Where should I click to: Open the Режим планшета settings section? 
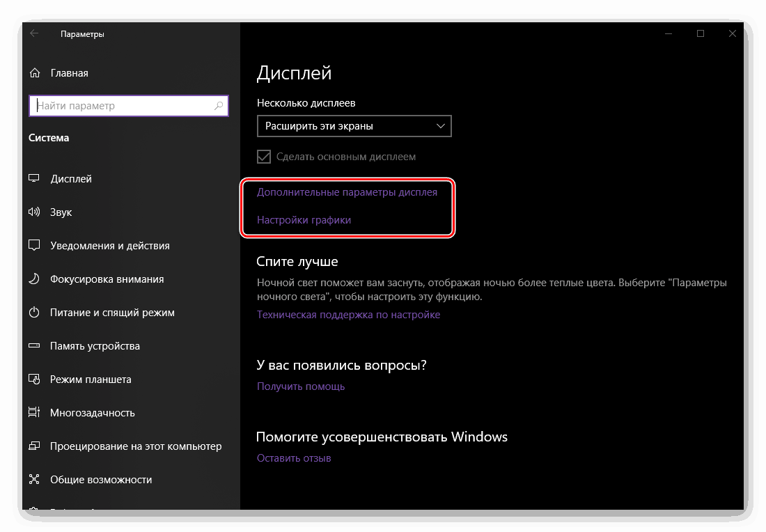click(91, 380)
